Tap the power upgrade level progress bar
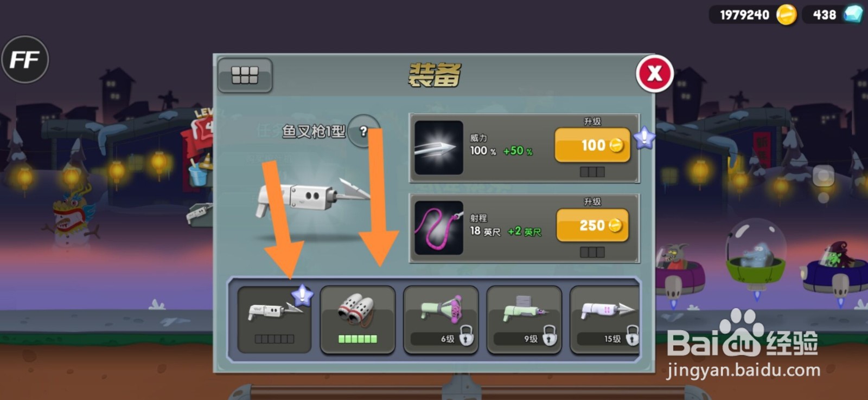868x400 pixels. tap(592, 172)
